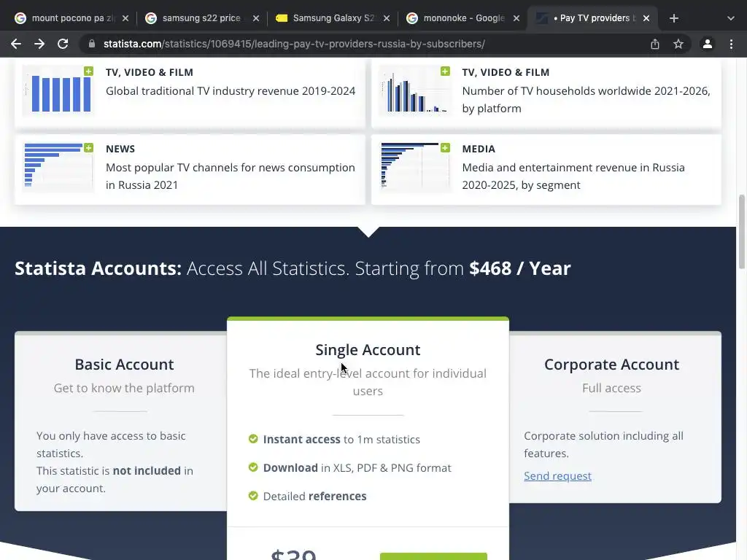Close the Pay TV providers tab

coord(646,18)
